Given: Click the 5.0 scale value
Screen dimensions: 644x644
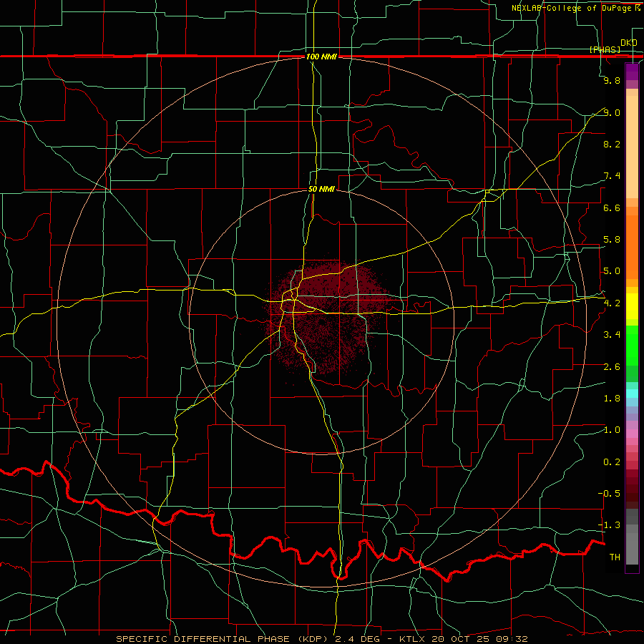Looking at the screenshot, I should pyautogui.click(x=612, y=271).
